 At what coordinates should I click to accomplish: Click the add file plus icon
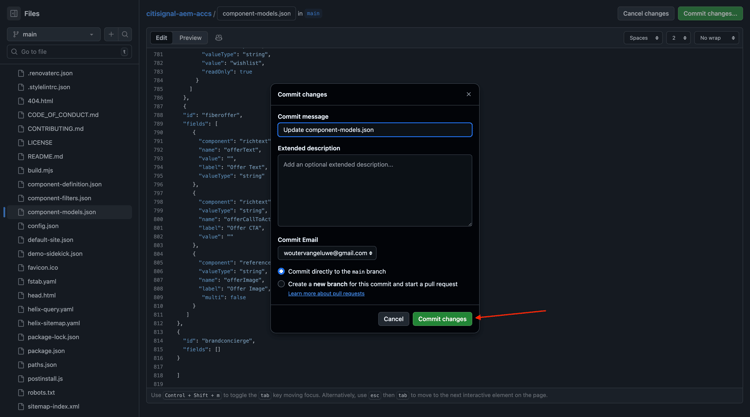(111, 34)
